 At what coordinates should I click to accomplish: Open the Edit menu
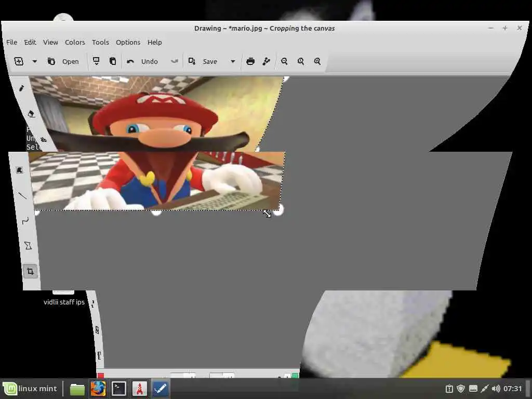(x=30, y=43)
